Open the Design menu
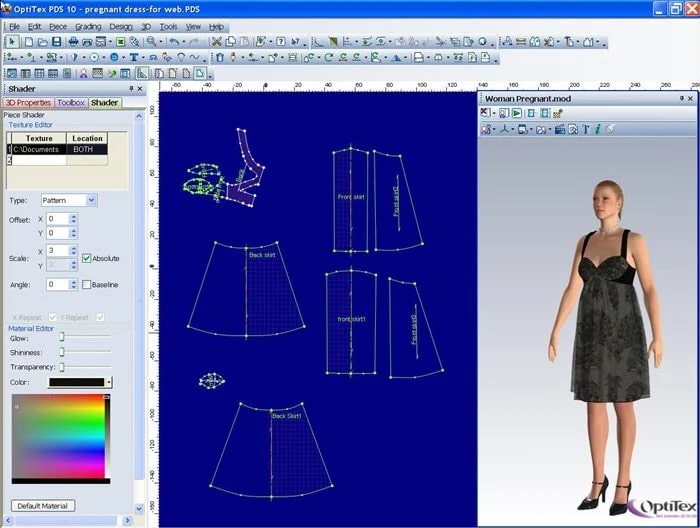Viewport: 700px width, 528px height. pos(121,27)
